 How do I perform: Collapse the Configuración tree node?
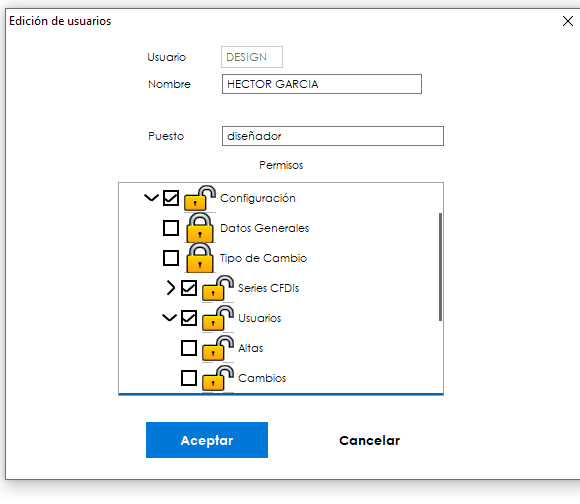pos(151,198)
